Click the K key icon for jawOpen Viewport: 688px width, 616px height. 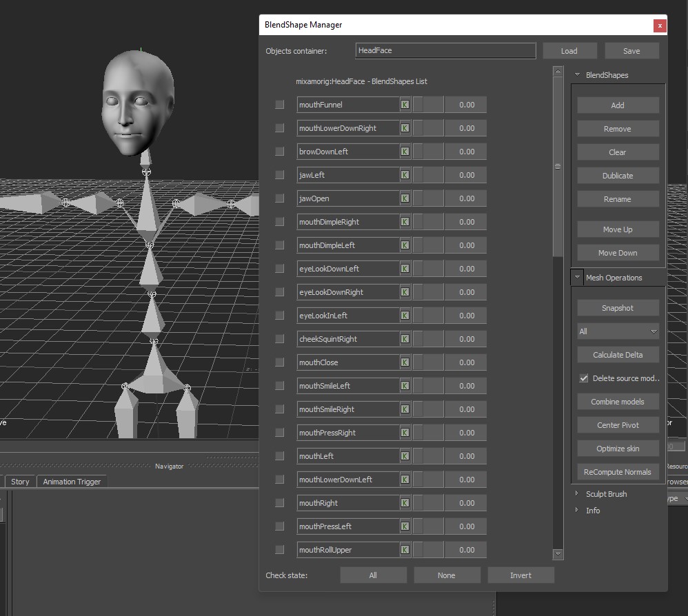click(405, 198)
